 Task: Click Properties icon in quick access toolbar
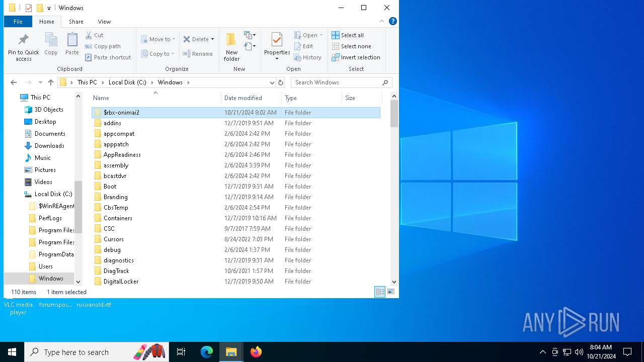29,8
